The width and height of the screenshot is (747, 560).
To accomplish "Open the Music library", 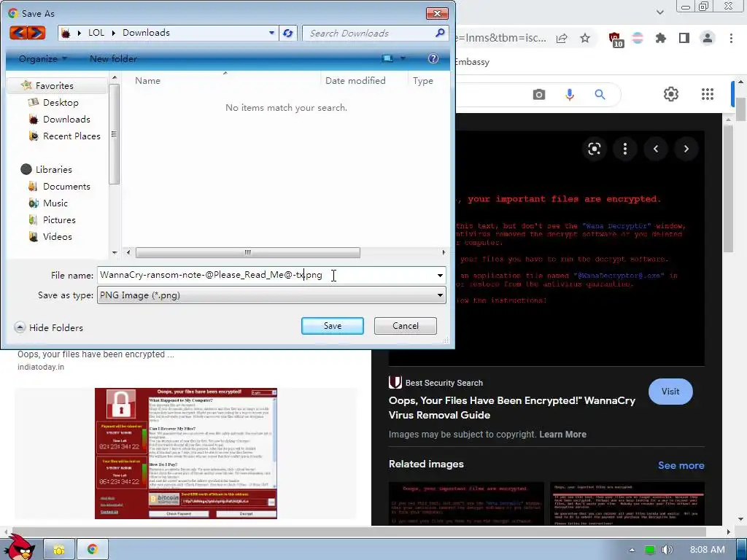I will click(55, 203).
